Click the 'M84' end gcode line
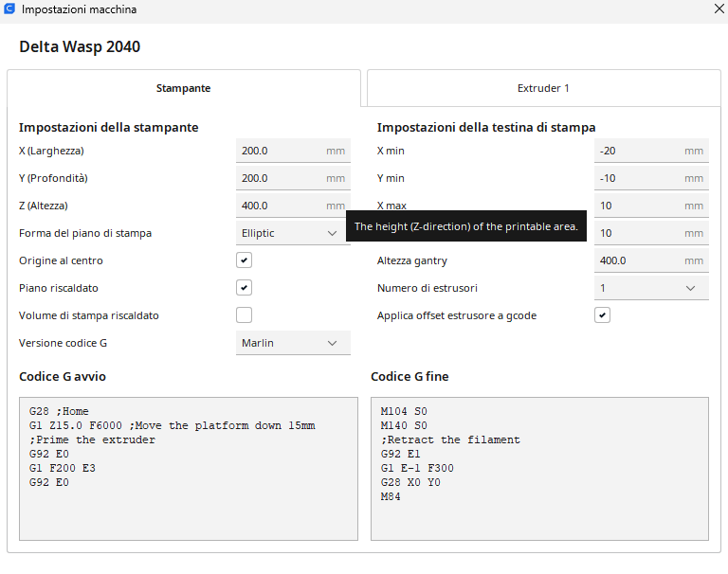The height and width of the screenshot is (574, 728). 391,496
